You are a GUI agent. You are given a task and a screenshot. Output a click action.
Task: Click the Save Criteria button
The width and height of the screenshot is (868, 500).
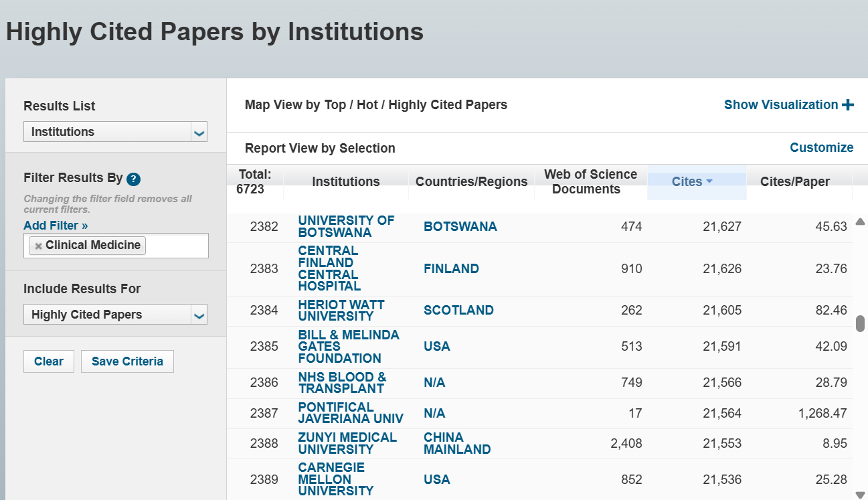tap(127, 361)
